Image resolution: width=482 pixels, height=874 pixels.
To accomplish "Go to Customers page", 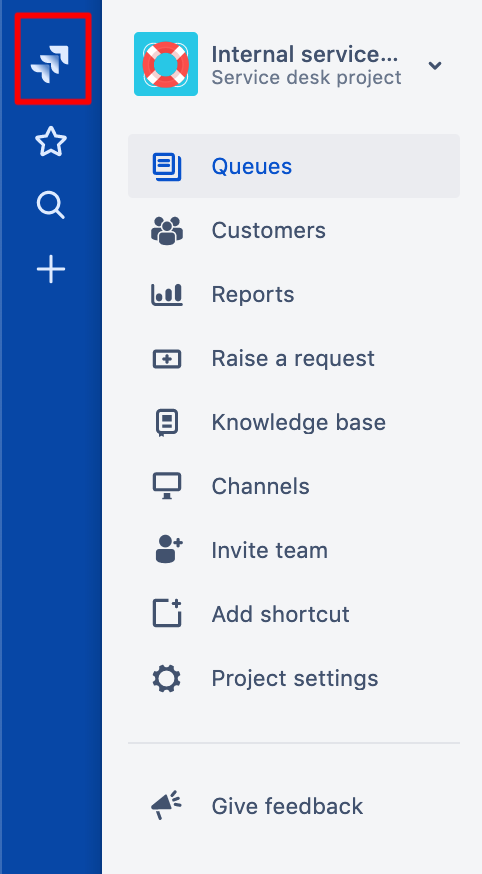I will click(x=269, y=230).
